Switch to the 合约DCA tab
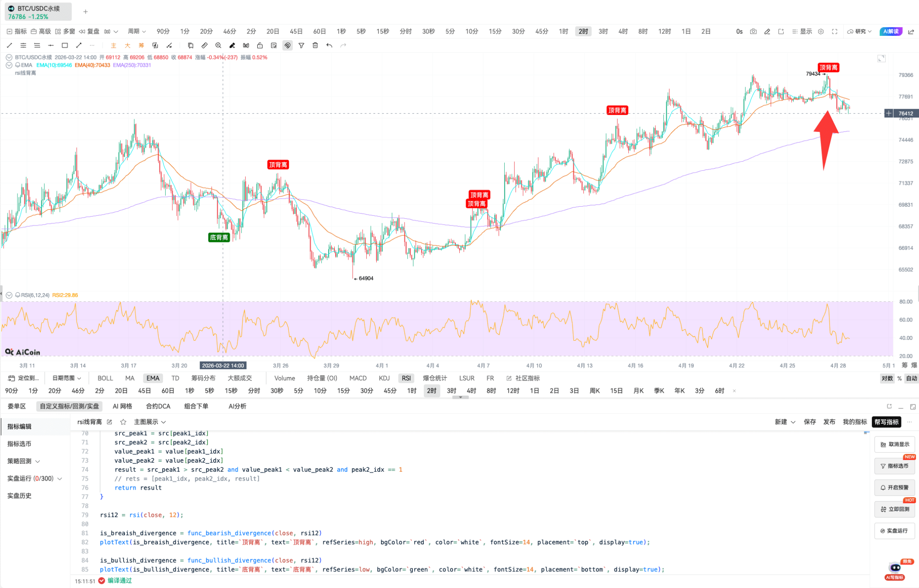This screenshot has width=919, height=588. tap(157, 406)
